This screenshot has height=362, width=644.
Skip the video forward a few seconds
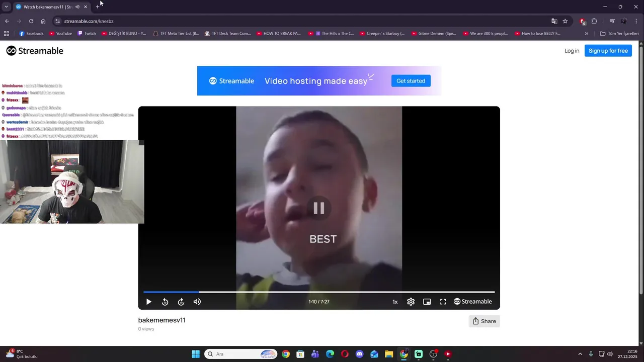point(181,302)
